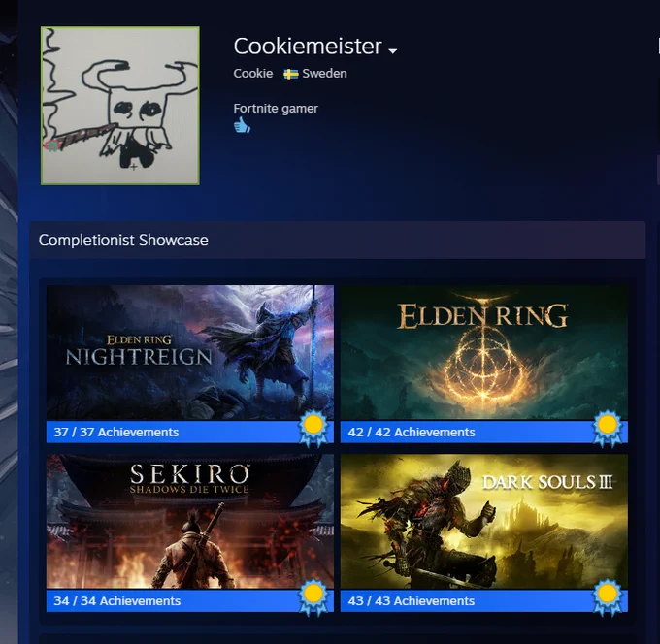
Task: Open the Elden Ring Nightreign game banner
Action: click(190, 352)
